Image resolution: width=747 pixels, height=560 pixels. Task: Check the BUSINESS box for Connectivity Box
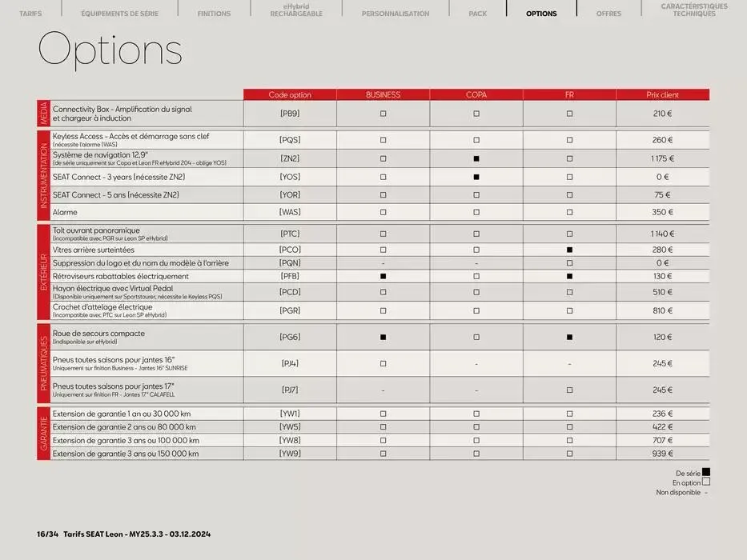383,113
